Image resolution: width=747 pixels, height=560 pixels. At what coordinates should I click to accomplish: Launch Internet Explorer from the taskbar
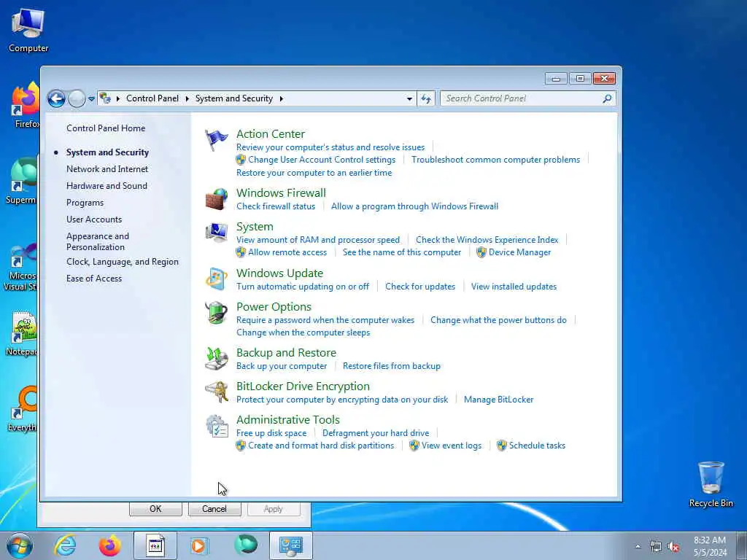point(65,545)
